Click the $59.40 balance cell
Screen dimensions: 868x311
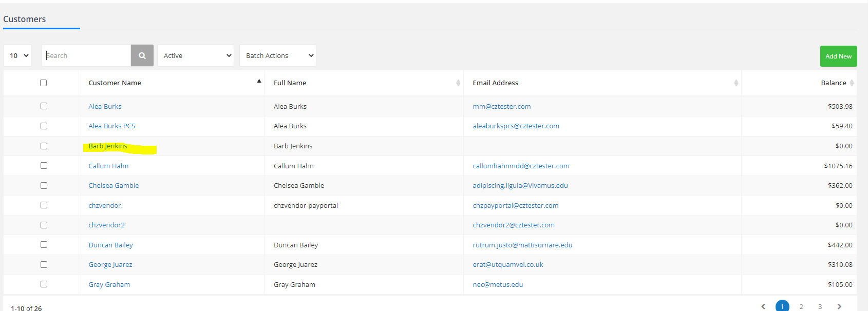(x=842, y=126)
